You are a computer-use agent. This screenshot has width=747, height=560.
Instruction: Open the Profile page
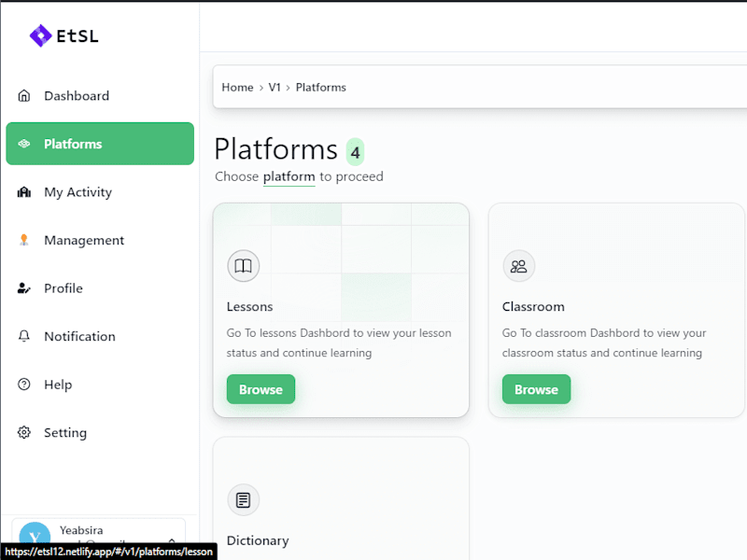pos(100,288)
